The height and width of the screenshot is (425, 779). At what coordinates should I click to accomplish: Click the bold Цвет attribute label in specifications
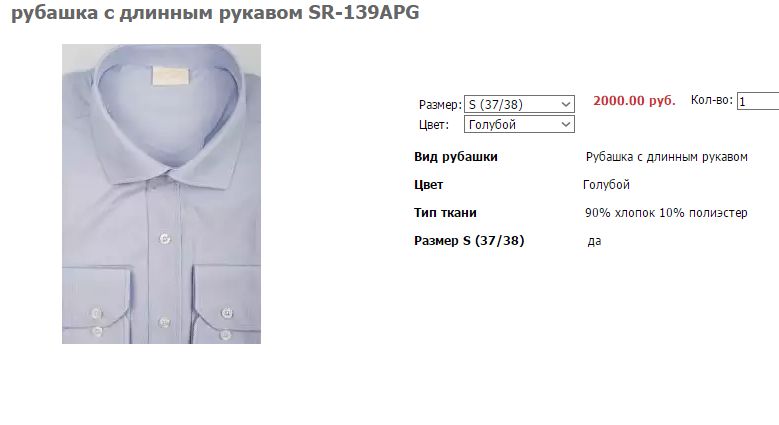[428, 185]
